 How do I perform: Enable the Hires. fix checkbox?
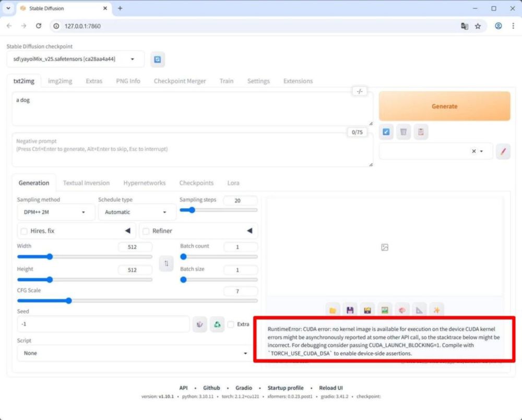pyautogui.click(x=24, y=231)
